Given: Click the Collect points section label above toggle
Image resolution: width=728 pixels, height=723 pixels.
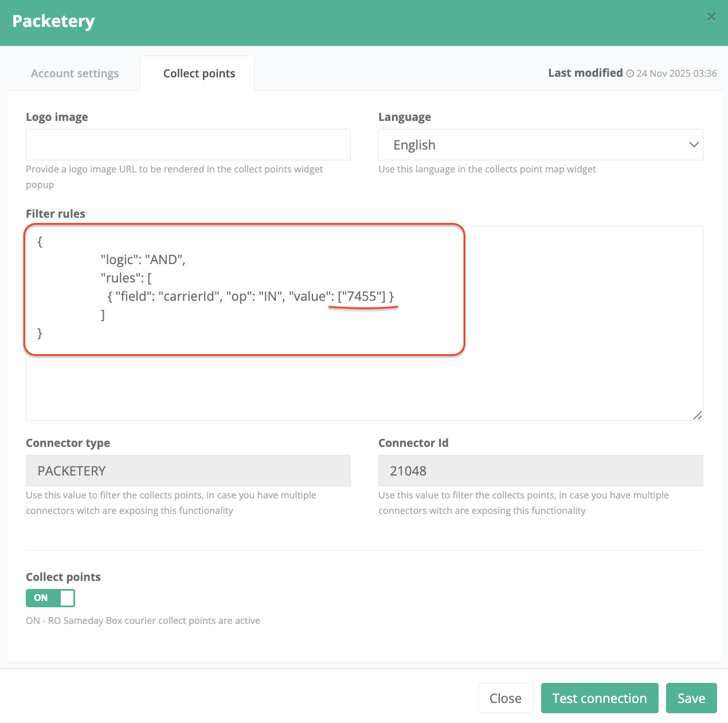Looking at the screenshot, I should [x=63, y=577].
